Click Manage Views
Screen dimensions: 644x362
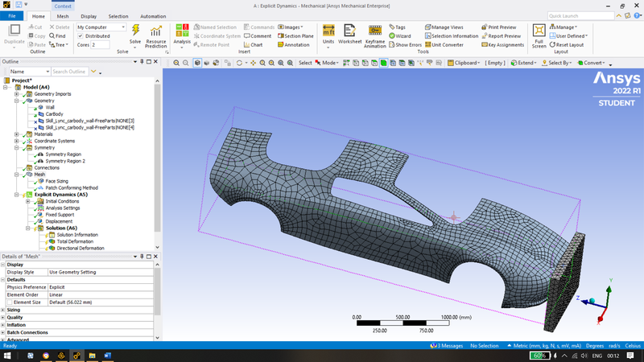(444, 27)
